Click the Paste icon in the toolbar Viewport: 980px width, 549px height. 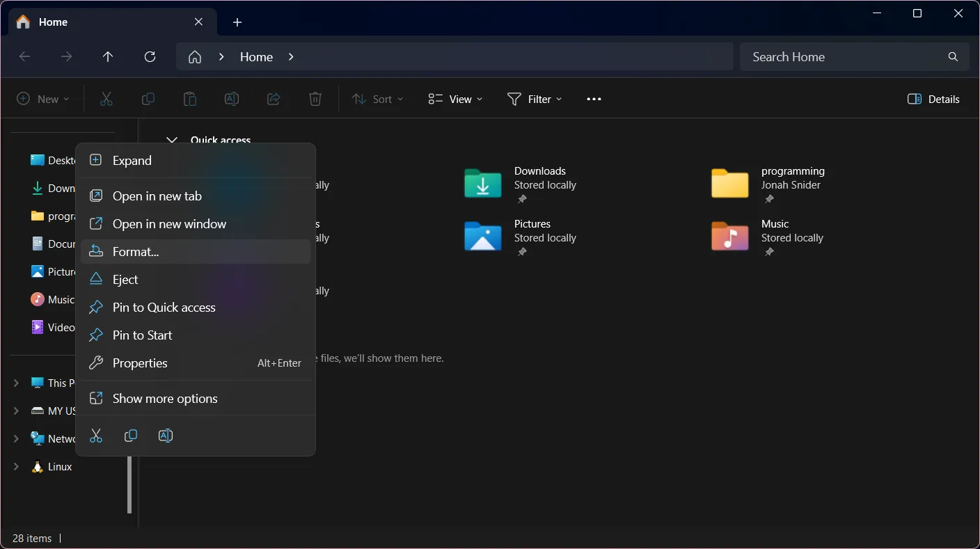(189, 99)
